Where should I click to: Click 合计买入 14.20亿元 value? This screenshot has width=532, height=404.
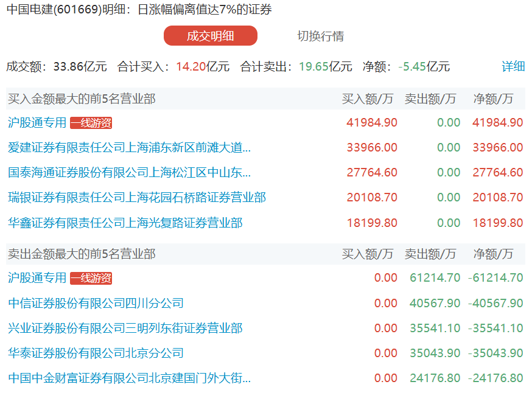203,66
